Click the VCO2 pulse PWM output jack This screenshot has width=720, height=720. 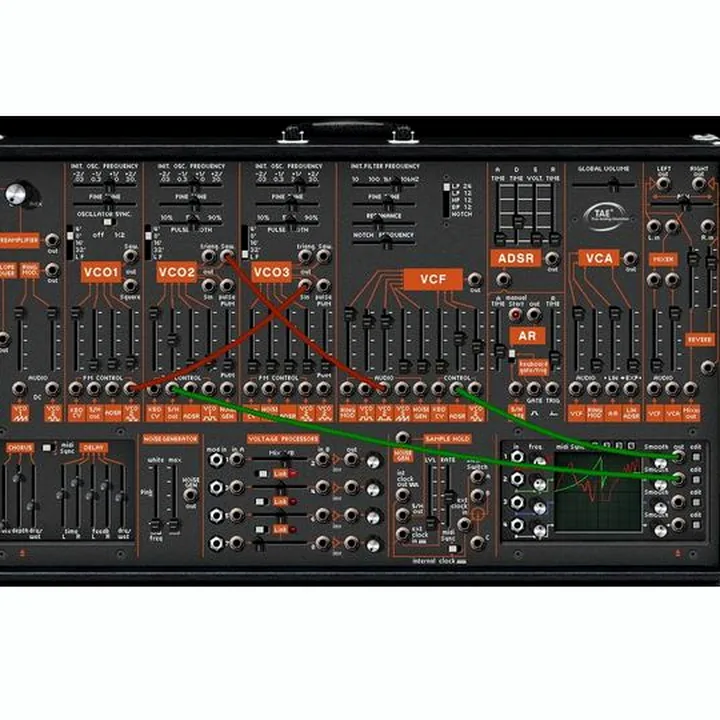tap(227, 285)
